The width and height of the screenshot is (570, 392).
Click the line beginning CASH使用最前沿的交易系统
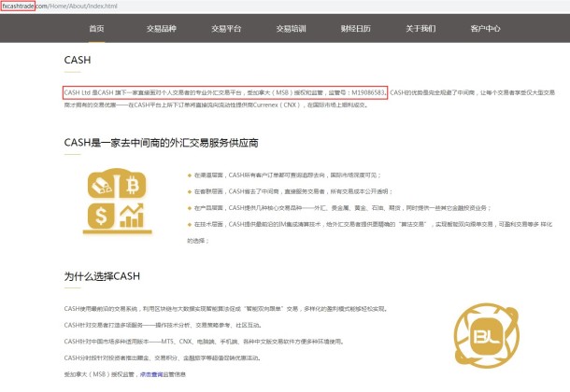pyautogui.click(x=226, y=309)
